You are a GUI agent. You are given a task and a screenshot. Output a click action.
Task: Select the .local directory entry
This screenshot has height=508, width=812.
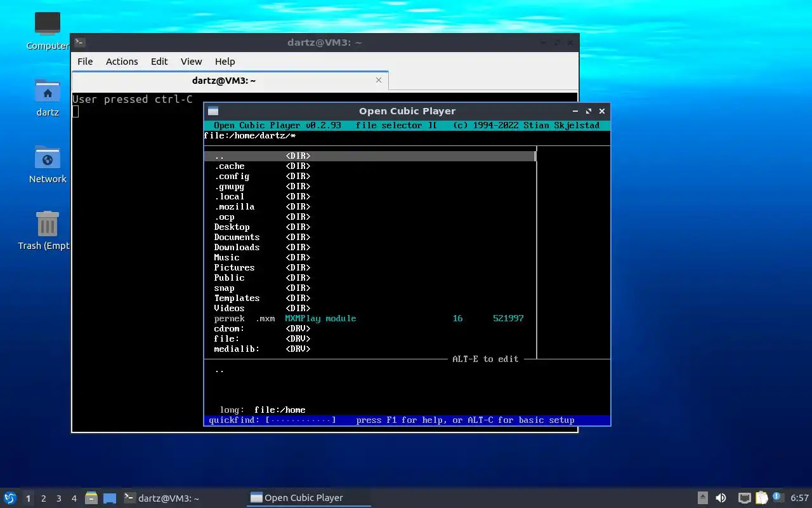click(x=370, y=197)
